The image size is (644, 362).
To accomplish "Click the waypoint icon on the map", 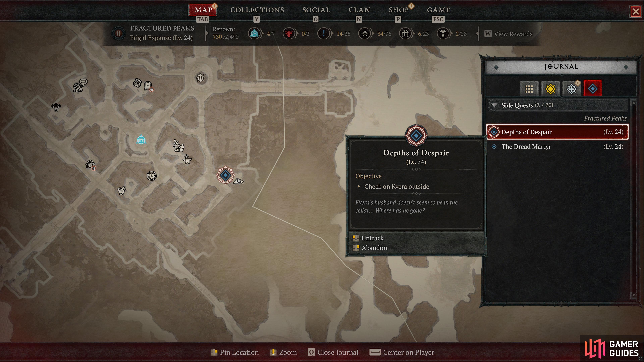I will click(141, 139).
